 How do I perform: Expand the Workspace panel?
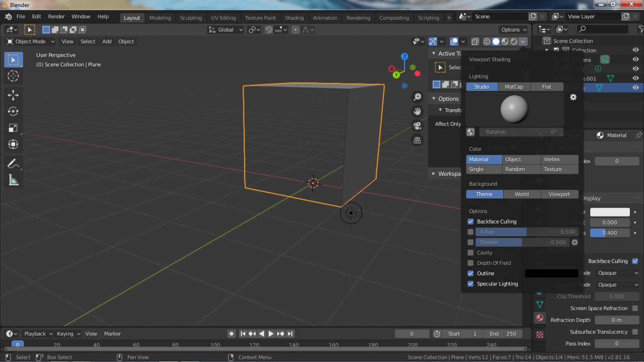click(x=434, y=174)
